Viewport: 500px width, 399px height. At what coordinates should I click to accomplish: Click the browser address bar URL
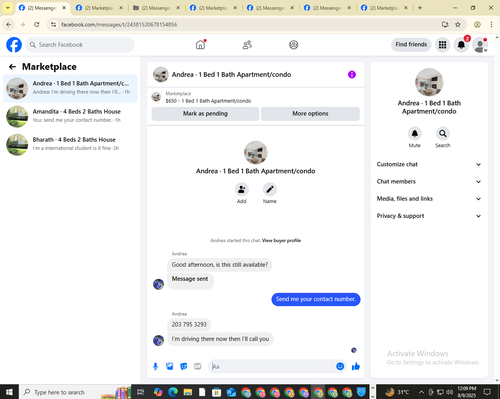(119, 24)
